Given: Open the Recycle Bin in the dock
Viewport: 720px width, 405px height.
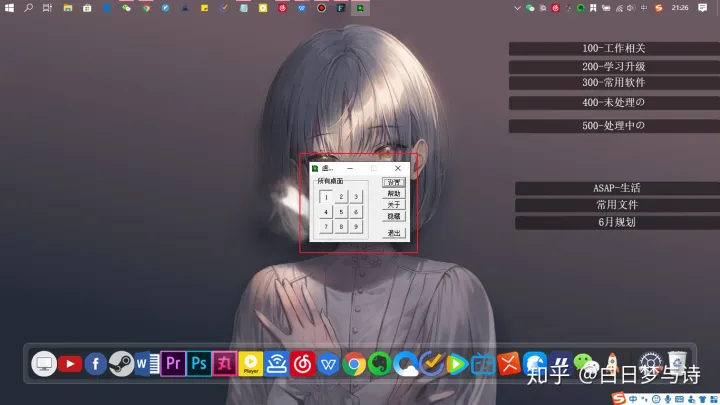Looking at the screenshot, I should tap(677, 362).
